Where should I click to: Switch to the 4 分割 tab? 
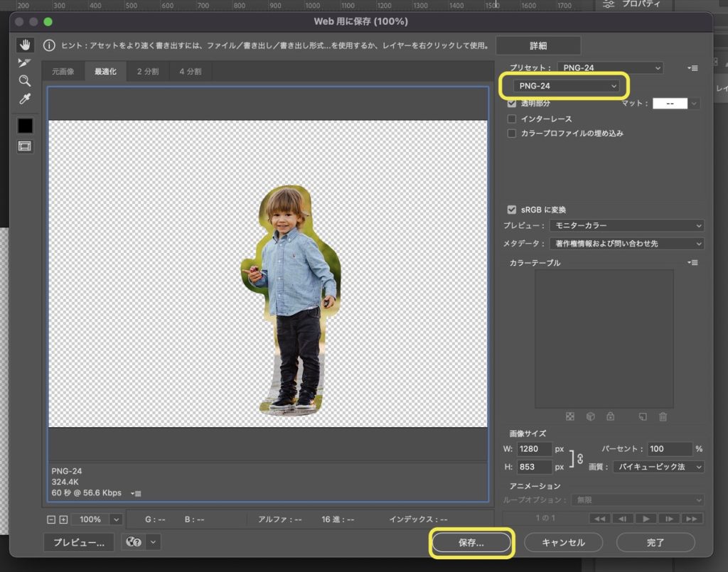[x=191, y=72]
